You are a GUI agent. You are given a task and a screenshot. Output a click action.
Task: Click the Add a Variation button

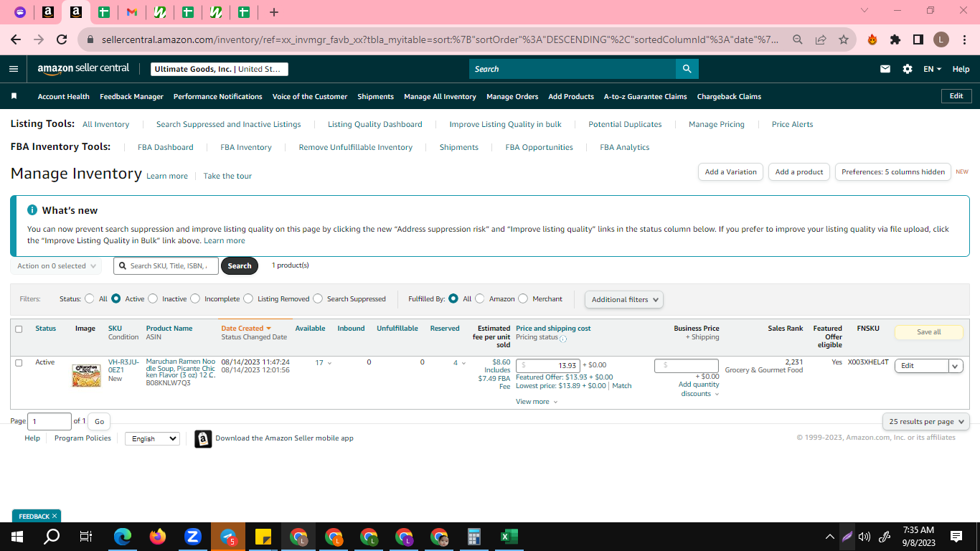pos(730,172)
